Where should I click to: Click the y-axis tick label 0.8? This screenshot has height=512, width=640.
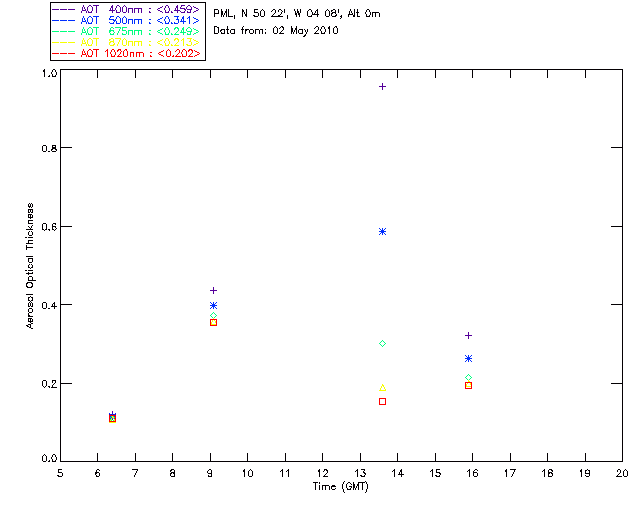click(49, 148)
